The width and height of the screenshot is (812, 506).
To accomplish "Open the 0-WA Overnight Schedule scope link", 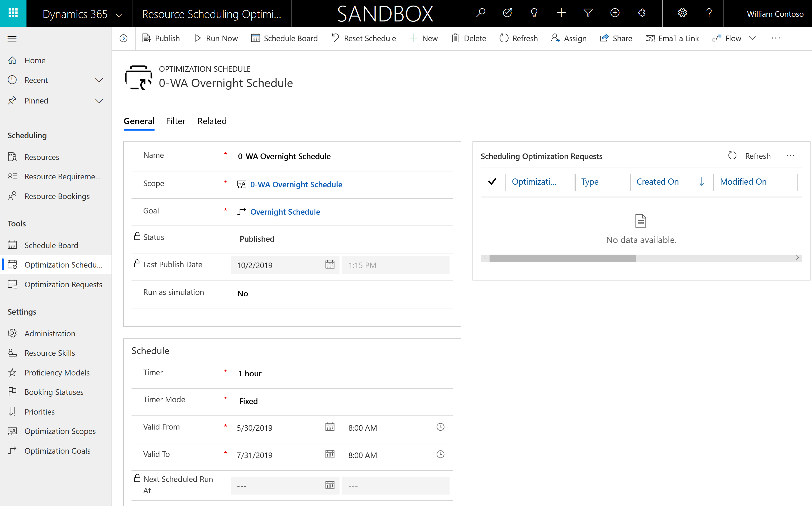I will (x=296, y=184).
